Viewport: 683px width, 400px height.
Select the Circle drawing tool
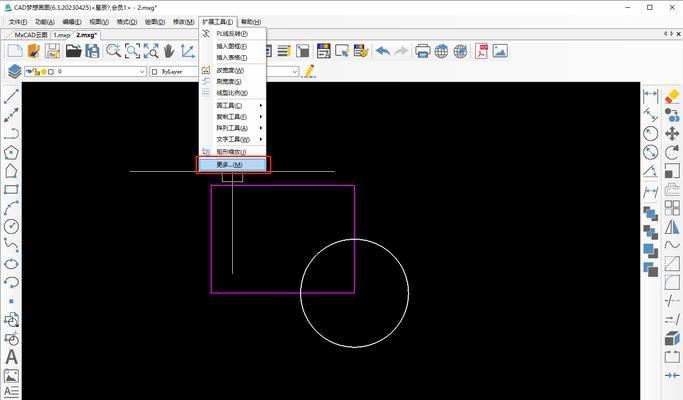tap(11, 226)
